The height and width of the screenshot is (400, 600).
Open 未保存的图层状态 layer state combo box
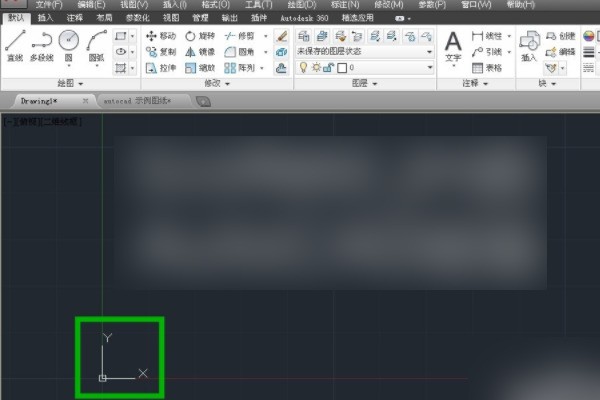(365, 51)
